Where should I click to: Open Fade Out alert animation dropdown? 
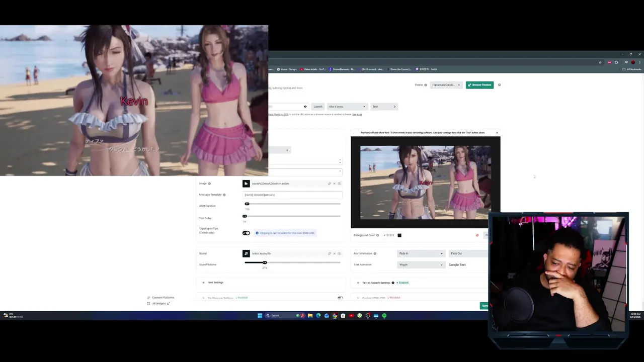468,253
